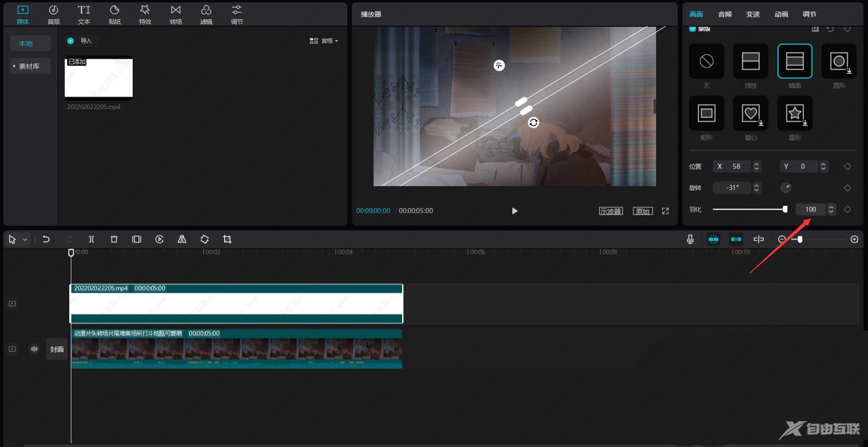Screen dimensions: 868x447
Task: Delete the selected clip with trash icon
Action: click(114, 239)
